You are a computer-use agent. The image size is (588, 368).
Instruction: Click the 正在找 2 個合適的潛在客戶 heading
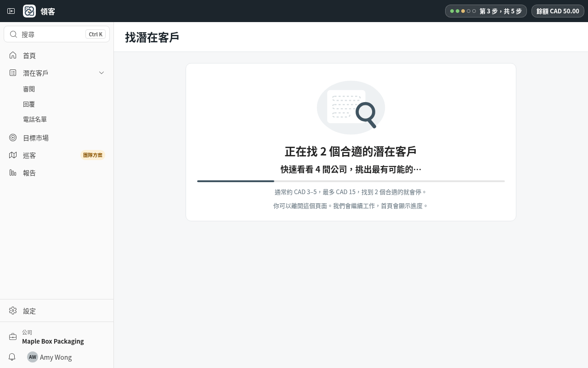coord(351,151)
